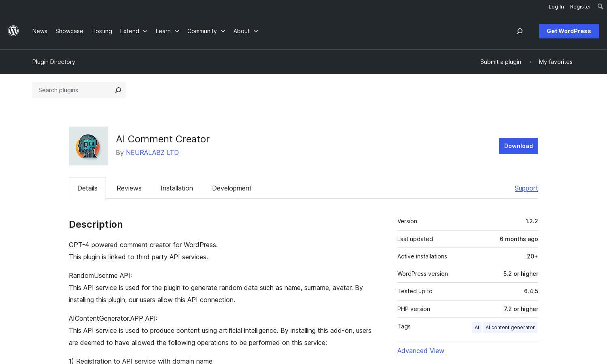Viewport: 607px width, 364px height.
Task: Click the '6 months ago' value
Action: pos(519,239)
